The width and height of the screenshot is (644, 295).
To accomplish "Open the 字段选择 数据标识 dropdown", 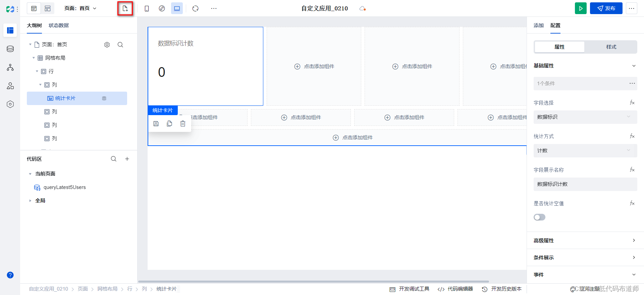I will (x=585, y=117).
